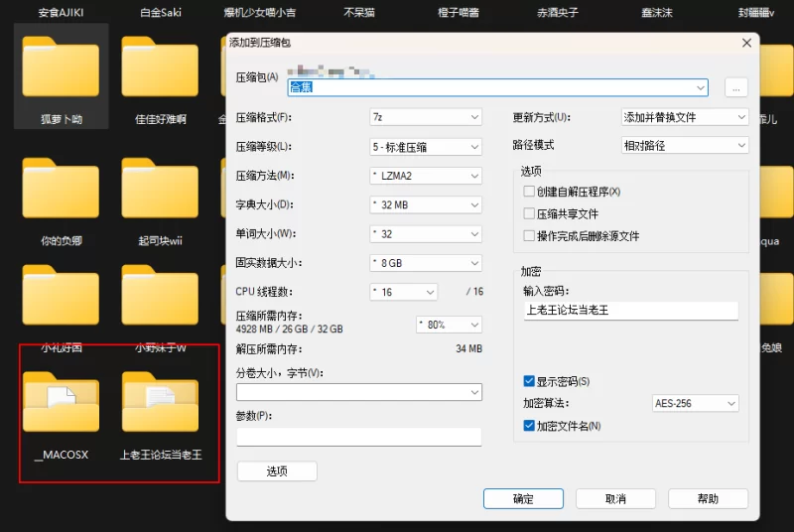Enable 操作完成后删除源文件 checkbox
This screenshot has width=794, height=532.
pyautogui.click(x=529, y=236)
